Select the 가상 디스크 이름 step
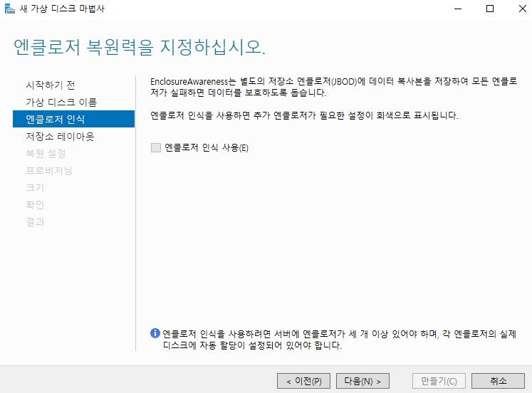 pos(61,102)
